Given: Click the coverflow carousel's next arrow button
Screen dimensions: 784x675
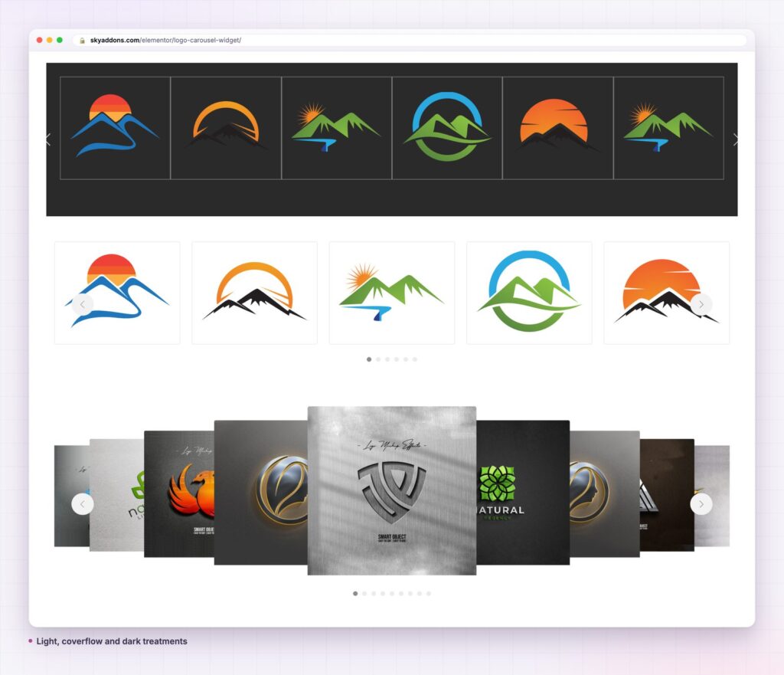Looking at the screenshot, I should [x=701, y=504].
